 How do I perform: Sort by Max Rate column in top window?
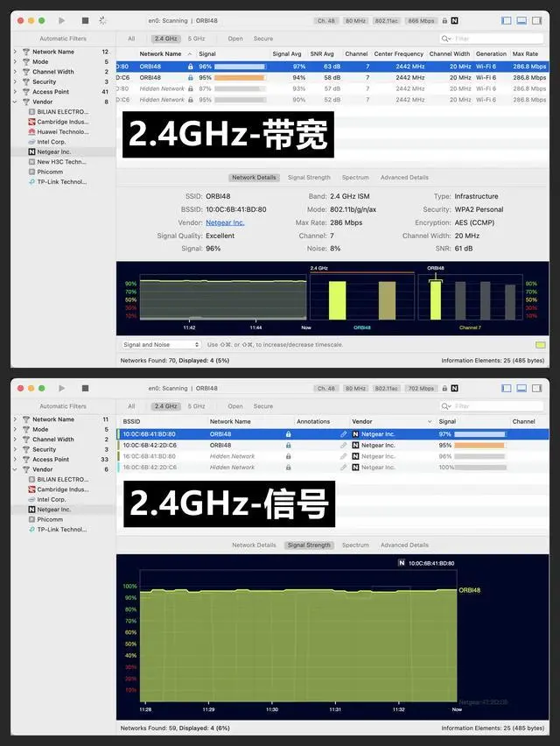pos(525,53)
